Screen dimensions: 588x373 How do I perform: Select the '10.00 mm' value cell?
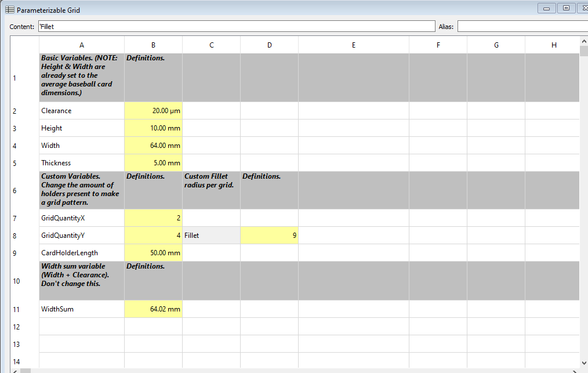153,128
